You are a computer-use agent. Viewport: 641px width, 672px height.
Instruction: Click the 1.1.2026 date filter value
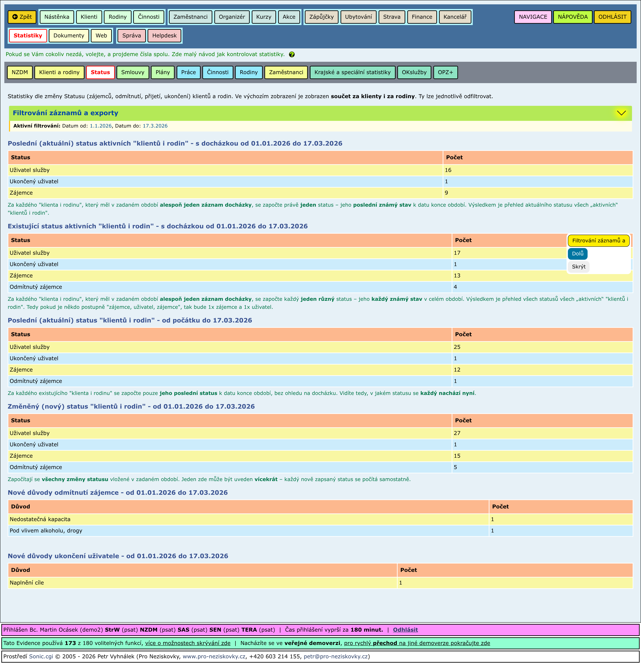(100, 126)
